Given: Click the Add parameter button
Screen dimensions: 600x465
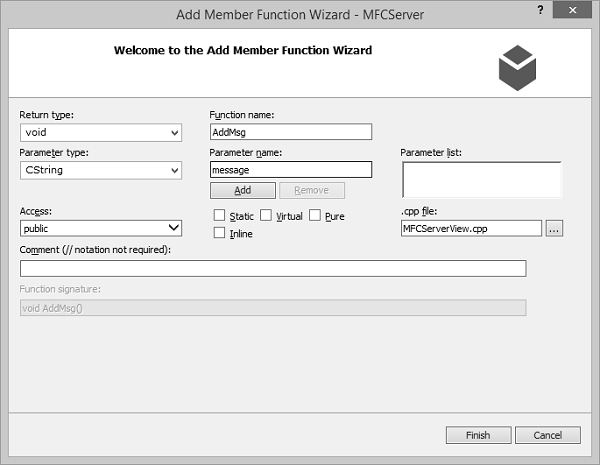Looking at the screenshot, I should tap(242, 190).
